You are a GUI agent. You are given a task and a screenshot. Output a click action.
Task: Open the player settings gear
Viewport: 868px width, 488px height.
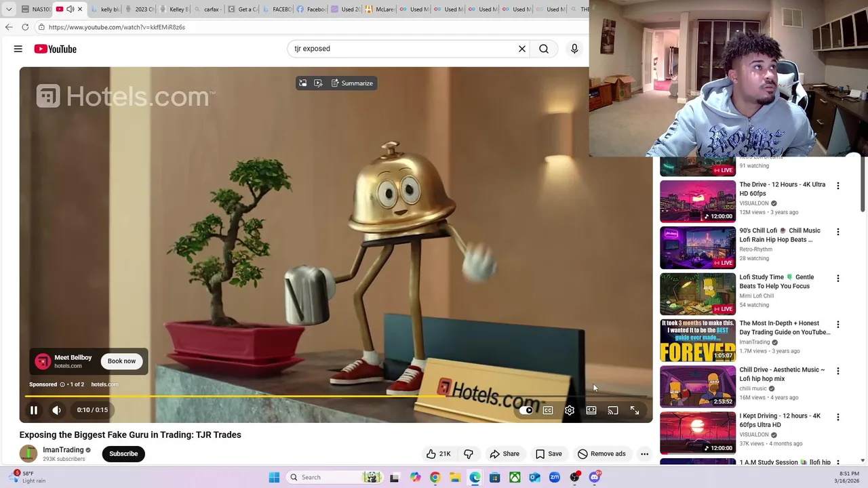[x=570, y=410]
